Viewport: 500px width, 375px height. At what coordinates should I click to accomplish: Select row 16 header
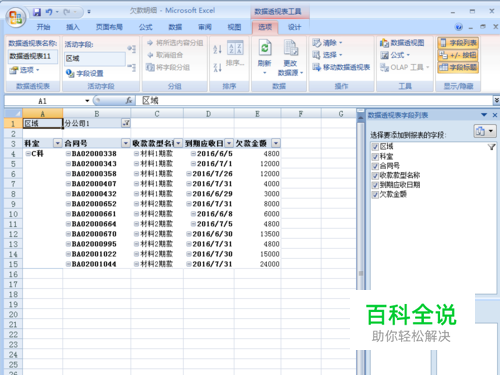[x=13, y=274]
